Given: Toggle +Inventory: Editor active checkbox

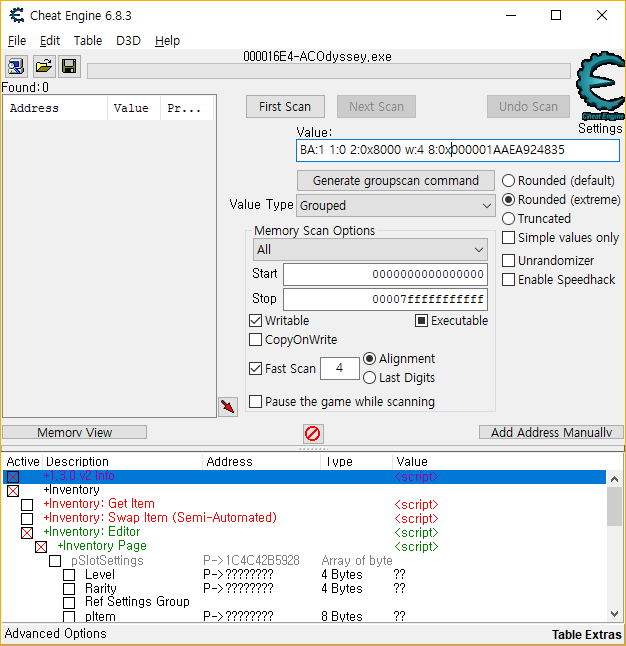Looking at the screenshot, I should [x=27, y=533].
